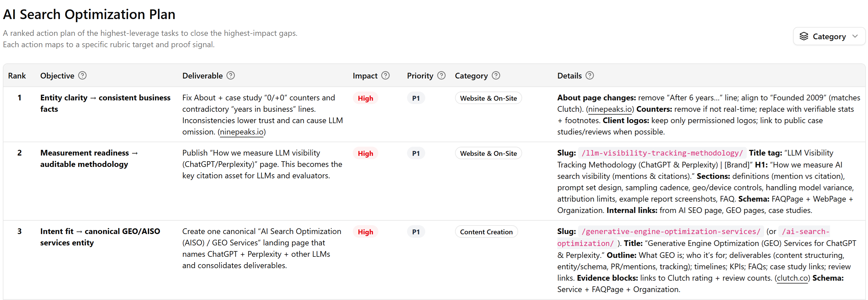
Task: Click the Rank column header
Action: coord(17,76)
